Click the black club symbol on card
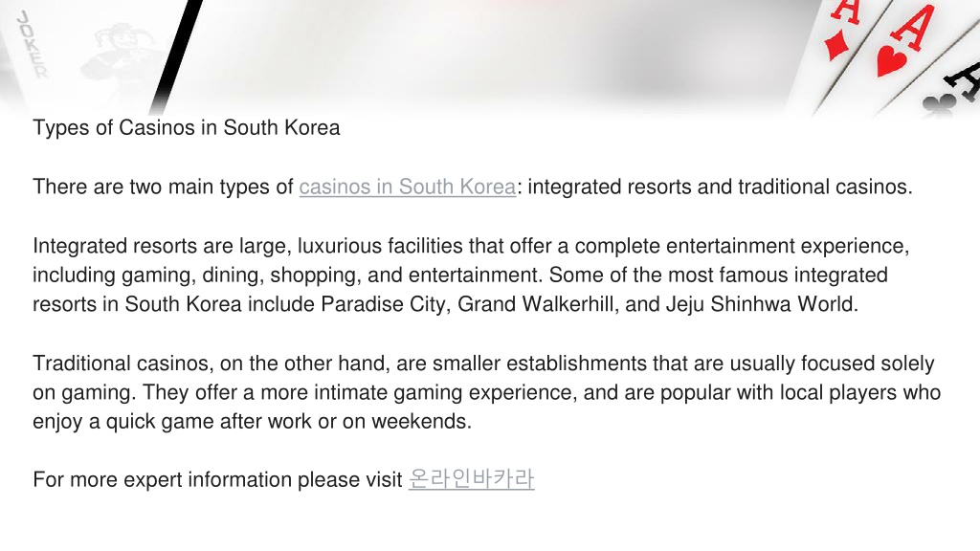 (x=939, y=103)
